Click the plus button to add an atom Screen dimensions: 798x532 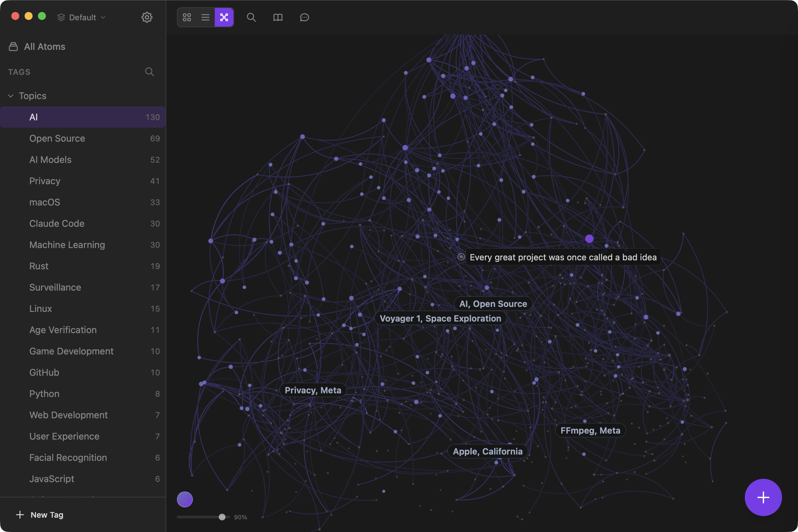point(763,497)
